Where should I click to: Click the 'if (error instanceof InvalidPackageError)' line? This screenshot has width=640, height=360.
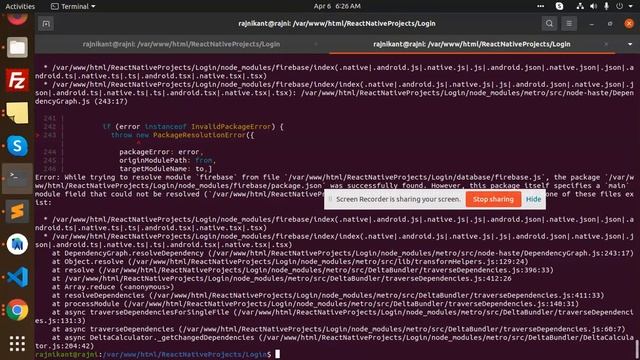coord(193,127)
